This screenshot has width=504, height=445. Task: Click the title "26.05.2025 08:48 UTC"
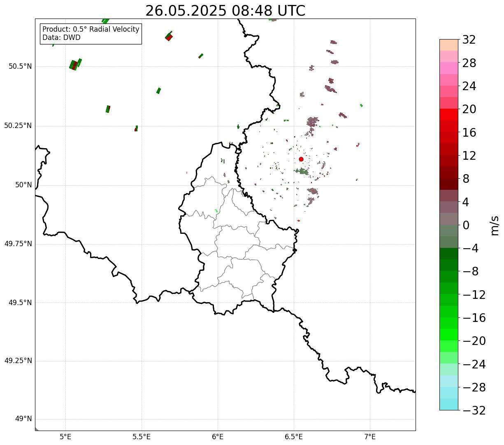(x=225, y=11)
